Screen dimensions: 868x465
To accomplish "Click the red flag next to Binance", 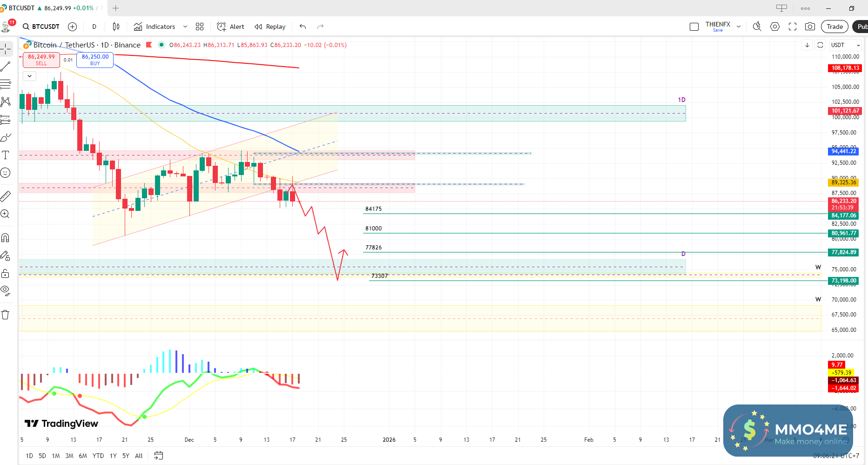I will pos(149,45).
